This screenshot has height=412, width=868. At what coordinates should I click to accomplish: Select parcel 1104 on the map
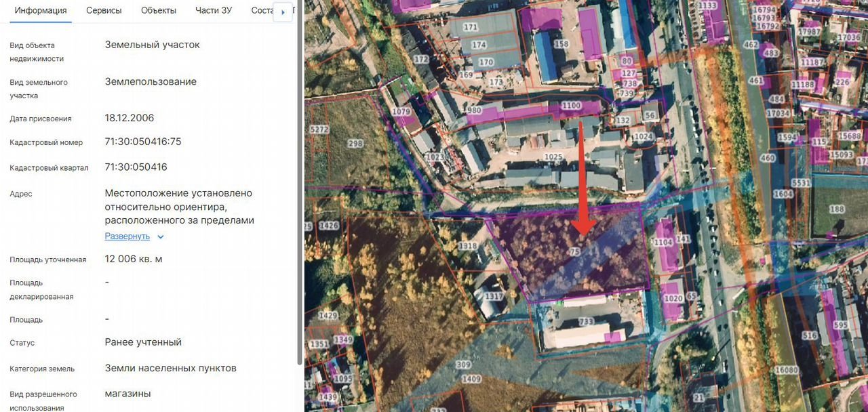pos(663,242)
